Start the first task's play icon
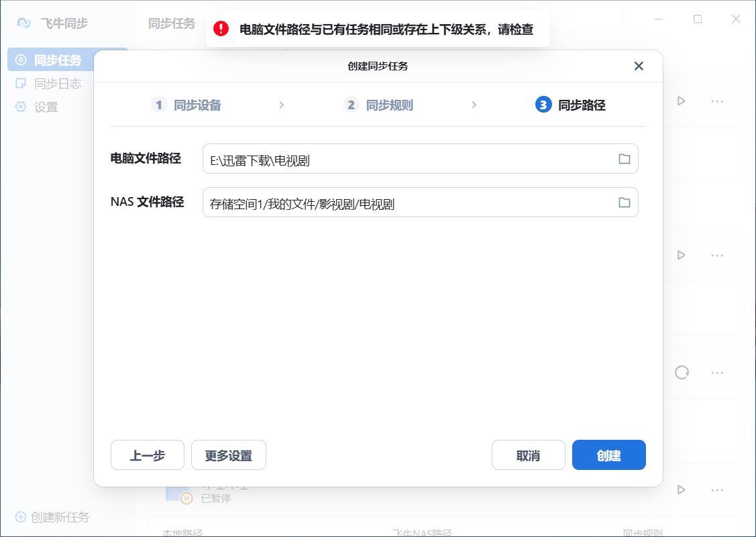756x537 pixels. click(x=682, y=101)
